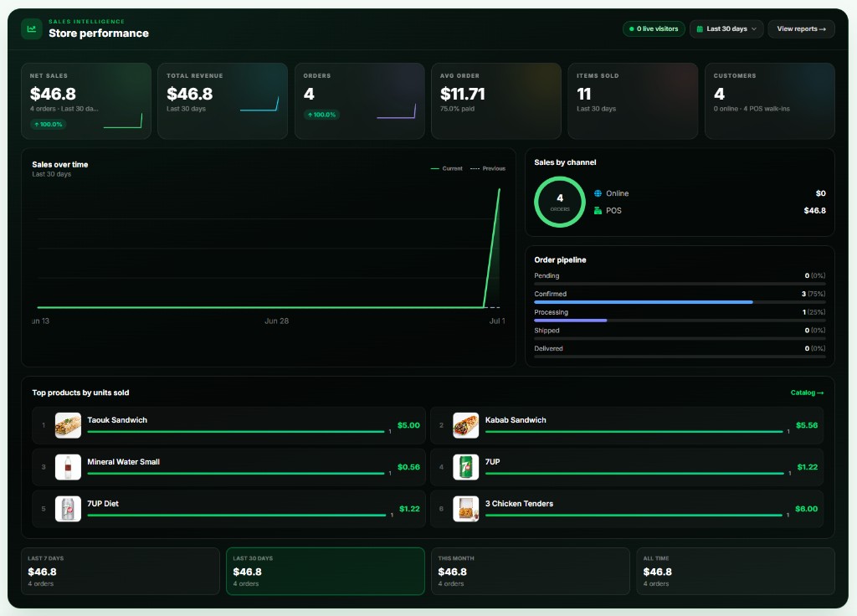Click the 7UP Diet product name
This screenshot has height=616, width=857.
point(103,504)
